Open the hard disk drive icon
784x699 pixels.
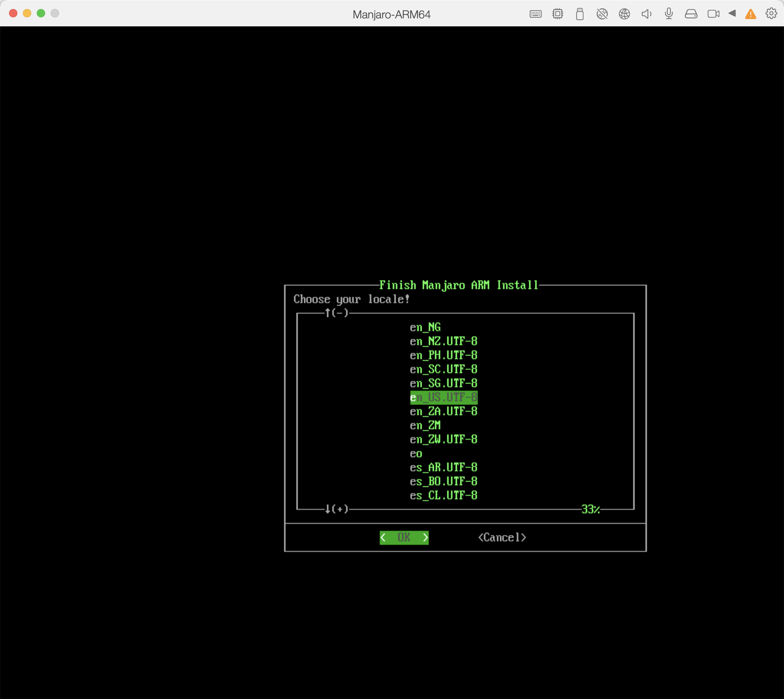(x=691, y=14)
